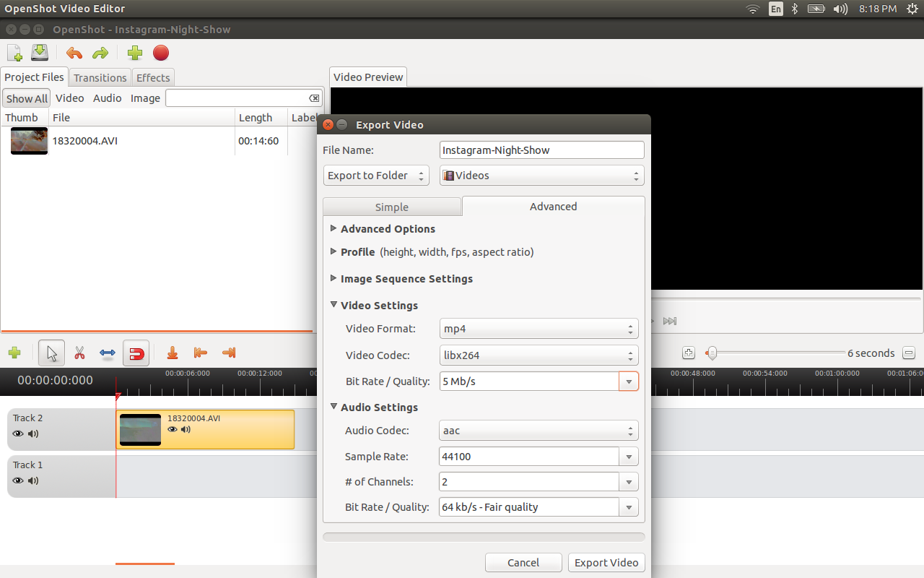Click the Save Project icon
924x578 pixels.
pos(39,53)
